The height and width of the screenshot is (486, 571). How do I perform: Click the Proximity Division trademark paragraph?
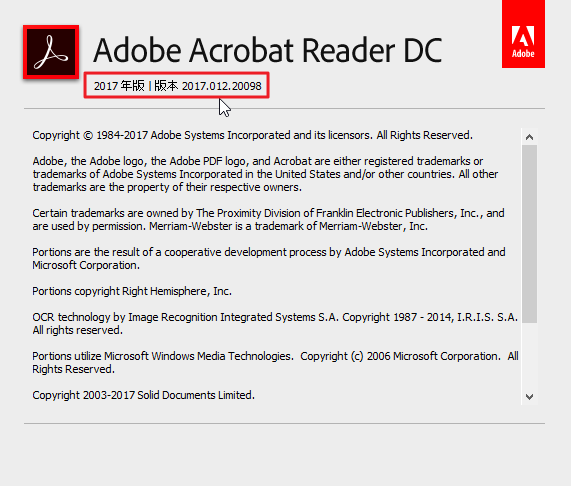268,220
